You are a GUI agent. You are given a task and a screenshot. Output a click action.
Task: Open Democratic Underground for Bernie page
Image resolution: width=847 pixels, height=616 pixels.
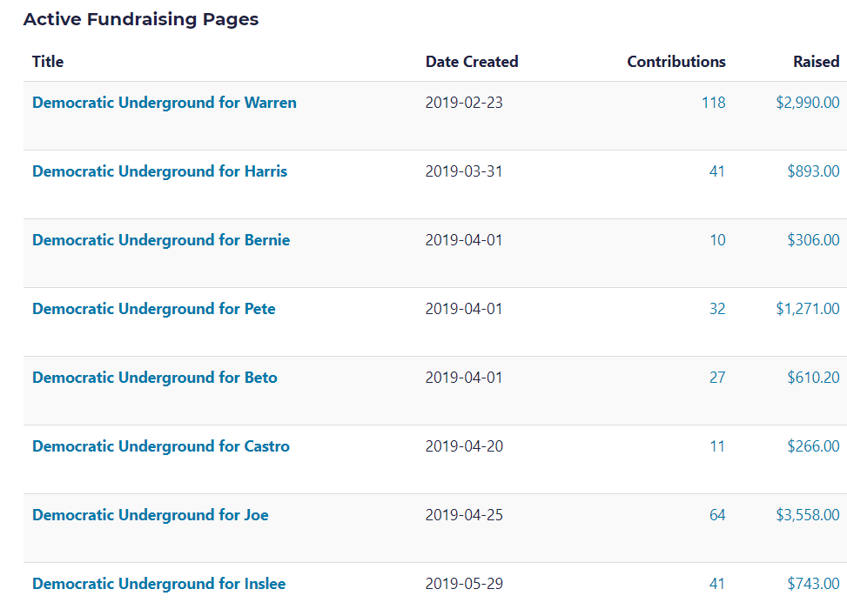pos(161,240)
